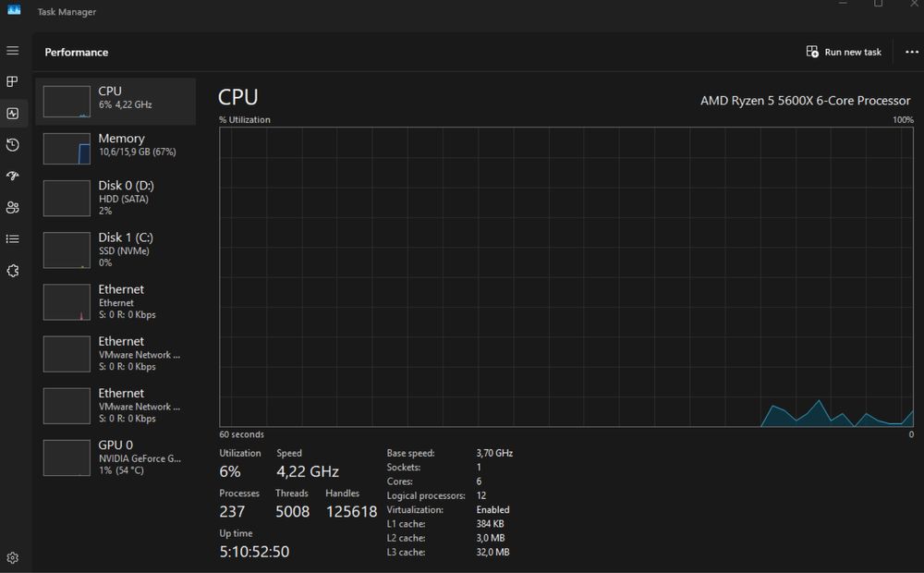The width and height of the screenshot is (924, 573).
Task: Open the Users page icon
Action: [x=12, y=208]
